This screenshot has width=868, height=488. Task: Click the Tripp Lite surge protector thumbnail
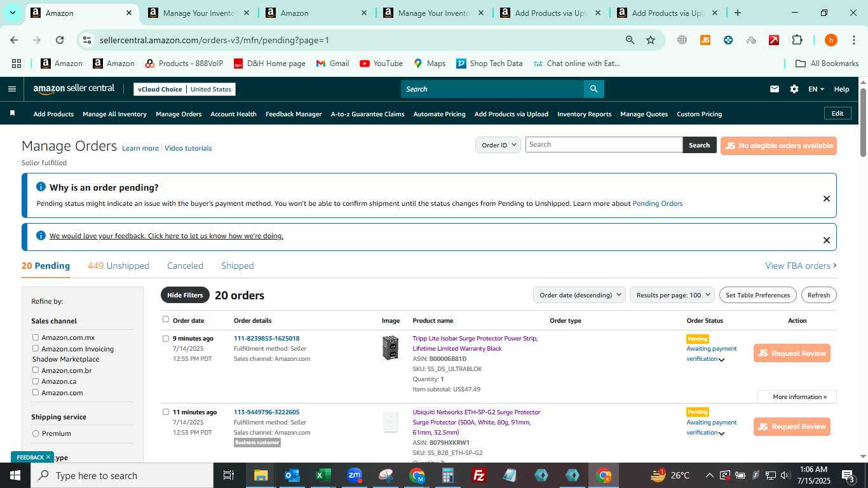click(x=391, y=348)
